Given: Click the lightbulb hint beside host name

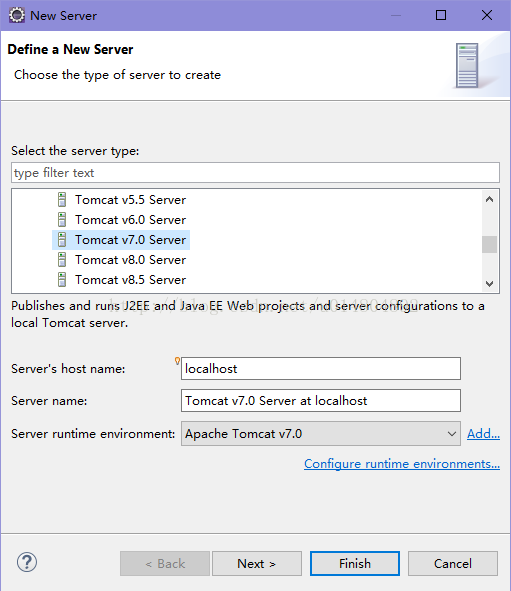Looking at the screenshot, I should coord(177,361).
